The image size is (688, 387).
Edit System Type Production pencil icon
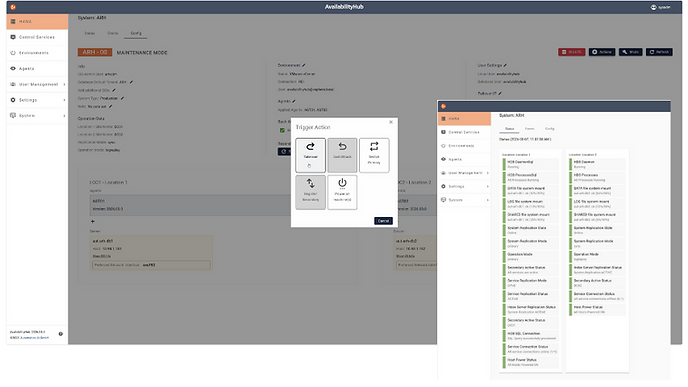122,98
